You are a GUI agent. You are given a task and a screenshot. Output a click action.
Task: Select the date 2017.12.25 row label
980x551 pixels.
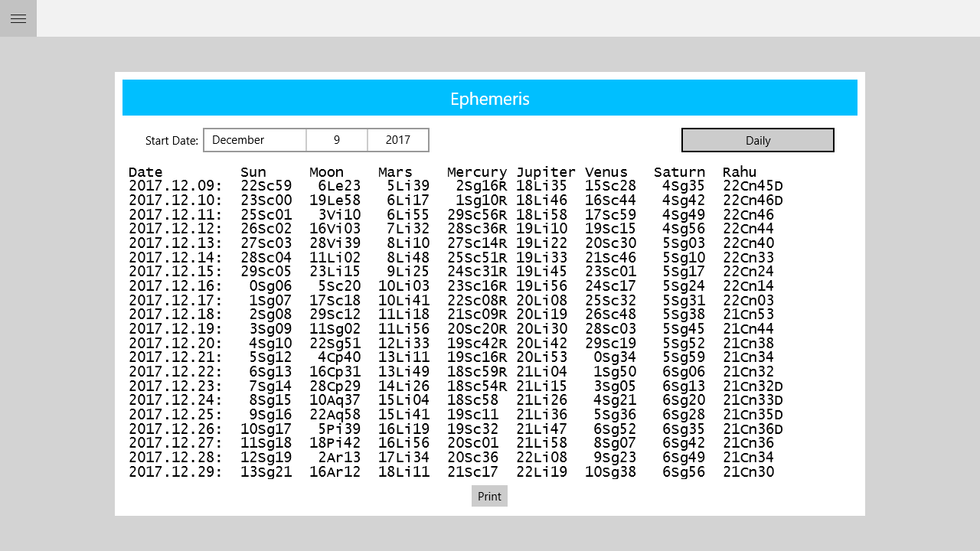(175, 415)
